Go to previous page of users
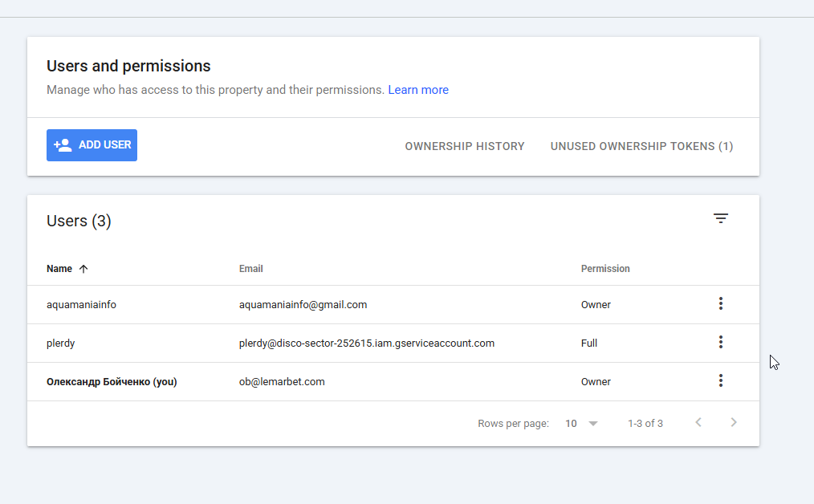814x504 pixels. click(x=698, y=422)
